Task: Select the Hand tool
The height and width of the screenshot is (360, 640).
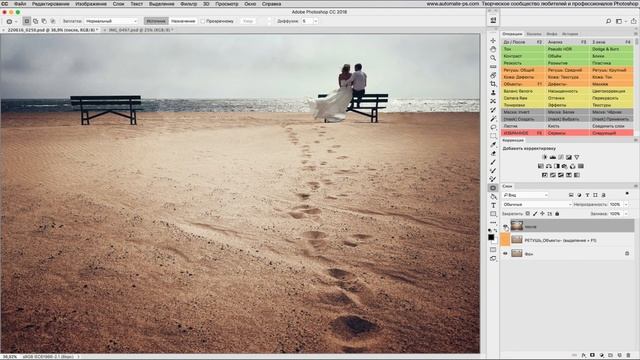Action: click(493, 49)
